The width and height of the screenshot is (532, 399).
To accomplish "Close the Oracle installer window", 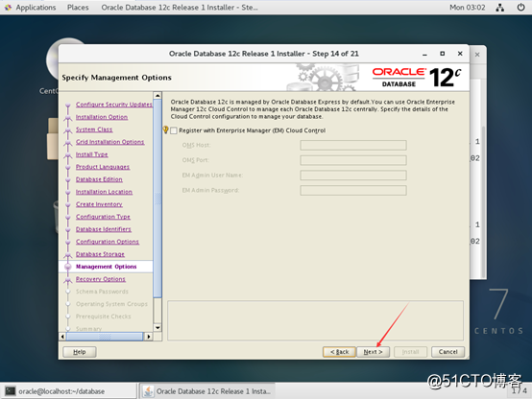I will [x=460, y=54].
